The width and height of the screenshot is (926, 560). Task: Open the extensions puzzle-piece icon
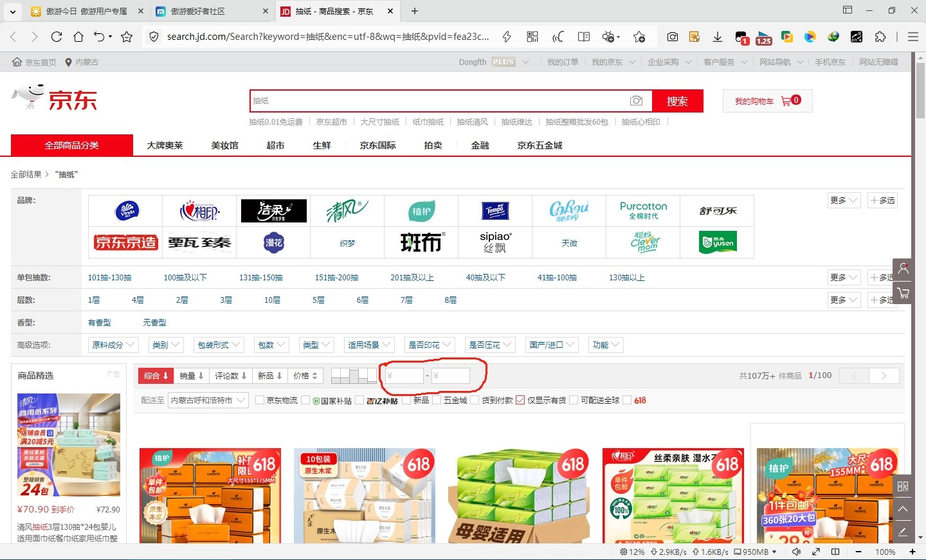tap(880, 37)
